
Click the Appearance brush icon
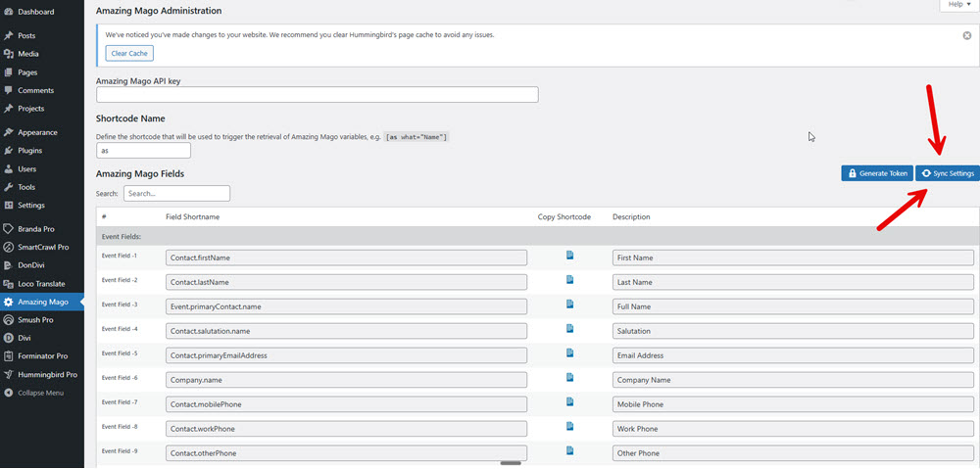[8, 132]
